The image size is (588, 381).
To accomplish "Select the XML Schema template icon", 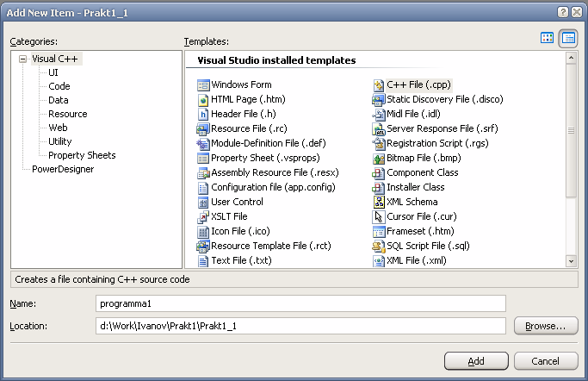I will point(379,203).
